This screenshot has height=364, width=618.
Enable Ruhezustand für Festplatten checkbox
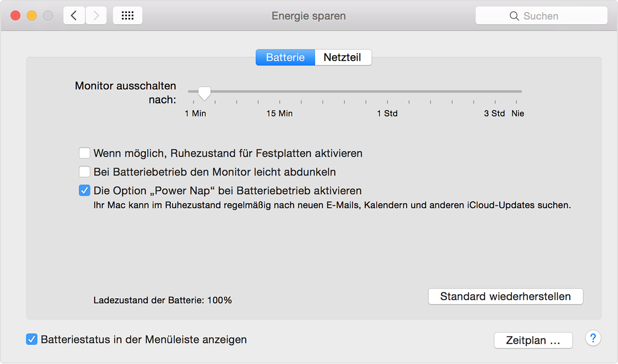point(84,153)
